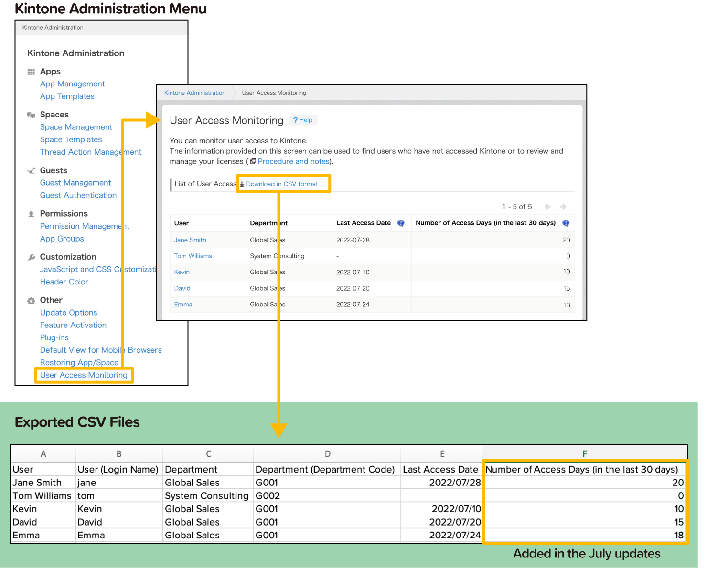Open Header Color customization setting
This screenshot has width=728, height=568.
tap(64, 282)
